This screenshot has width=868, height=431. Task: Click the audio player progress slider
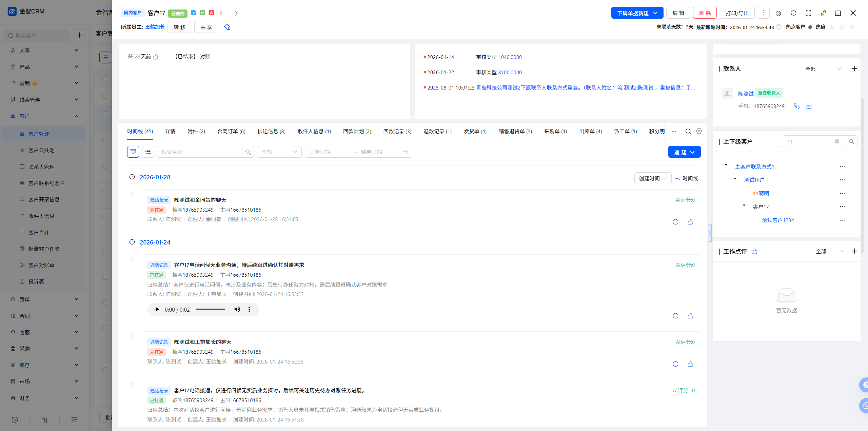(210, 309)
